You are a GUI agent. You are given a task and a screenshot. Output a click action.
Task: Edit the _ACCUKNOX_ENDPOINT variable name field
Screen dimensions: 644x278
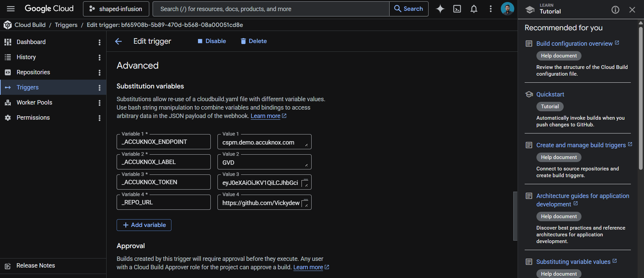pos(164,142)
